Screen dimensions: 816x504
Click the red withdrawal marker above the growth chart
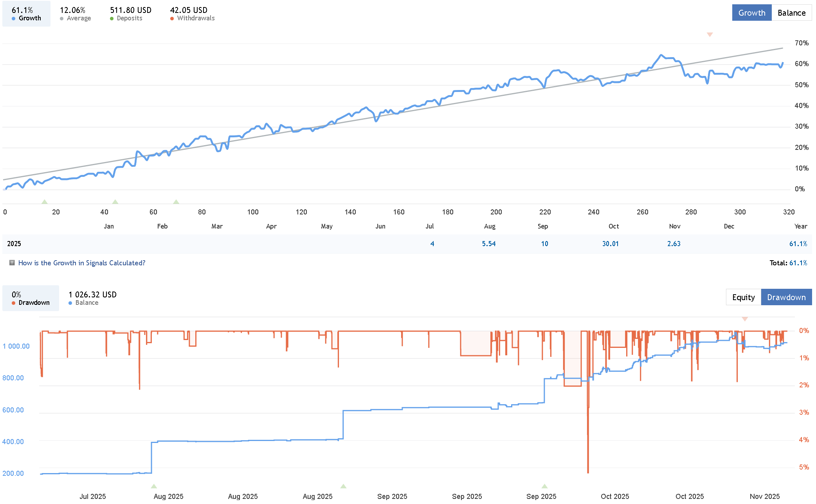(x=710, y=35)
